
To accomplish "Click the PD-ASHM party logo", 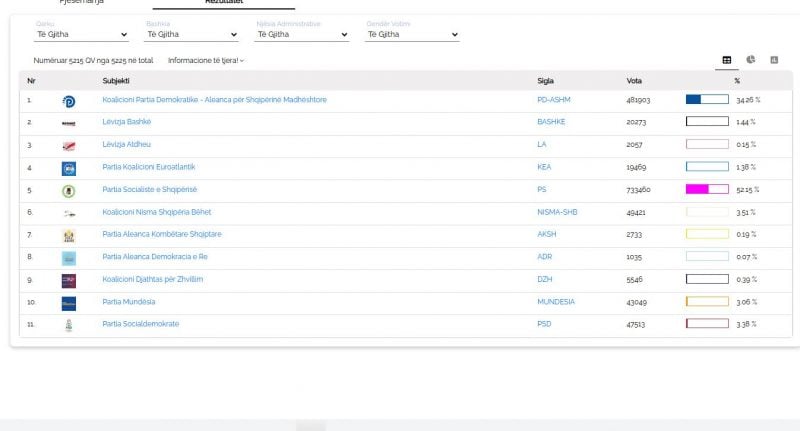I will [69, 102].
